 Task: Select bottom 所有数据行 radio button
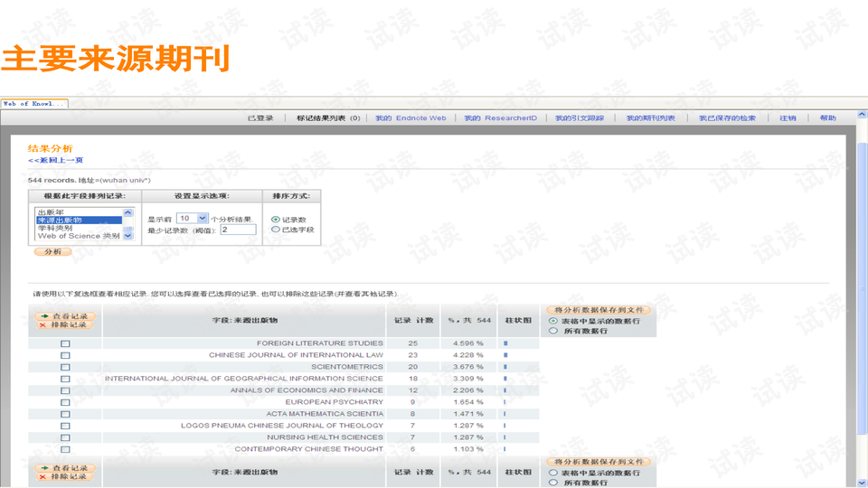[x=553, y=483]
